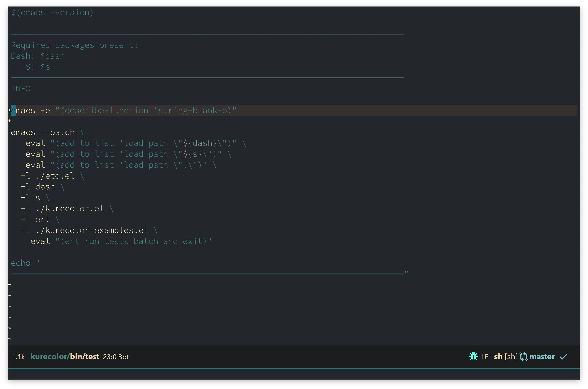The width and height of the screenshot is (588, 389).
Task: Click the './etd.el' file reference
Action: tap(55, 176)
